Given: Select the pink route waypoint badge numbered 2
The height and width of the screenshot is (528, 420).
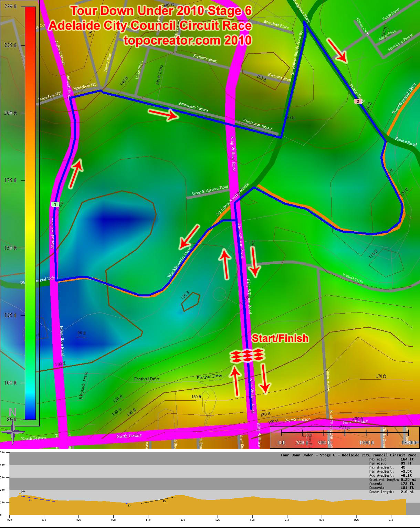Looking at the screenshot, I should tap(358, 101).
